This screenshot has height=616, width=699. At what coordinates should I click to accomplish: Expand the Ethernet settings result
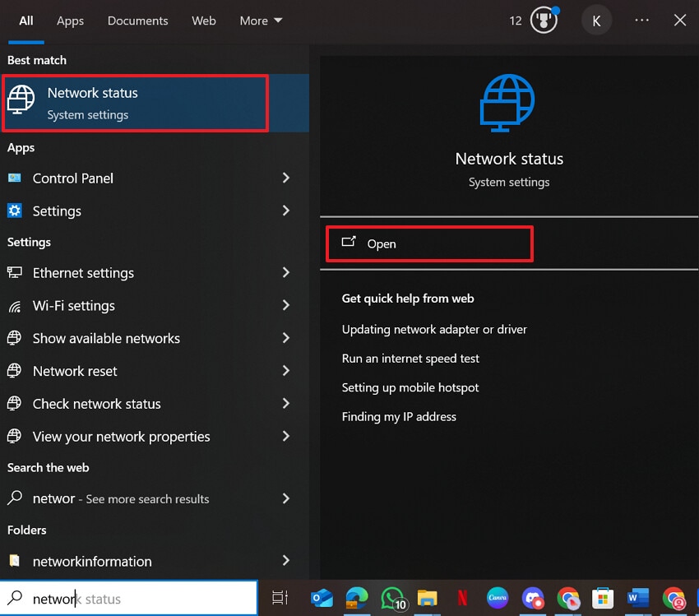click(x=286, y=273)
